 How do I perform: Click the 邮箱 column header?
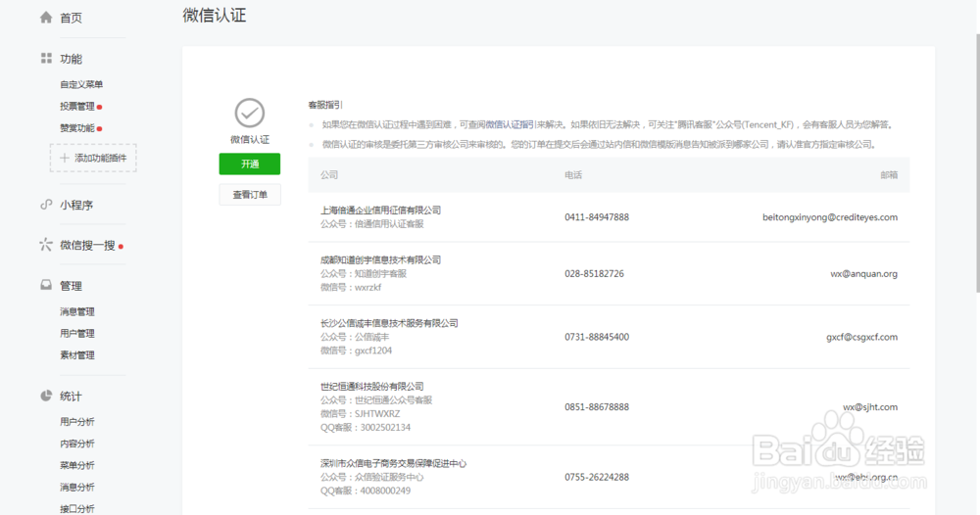[889, 175]
